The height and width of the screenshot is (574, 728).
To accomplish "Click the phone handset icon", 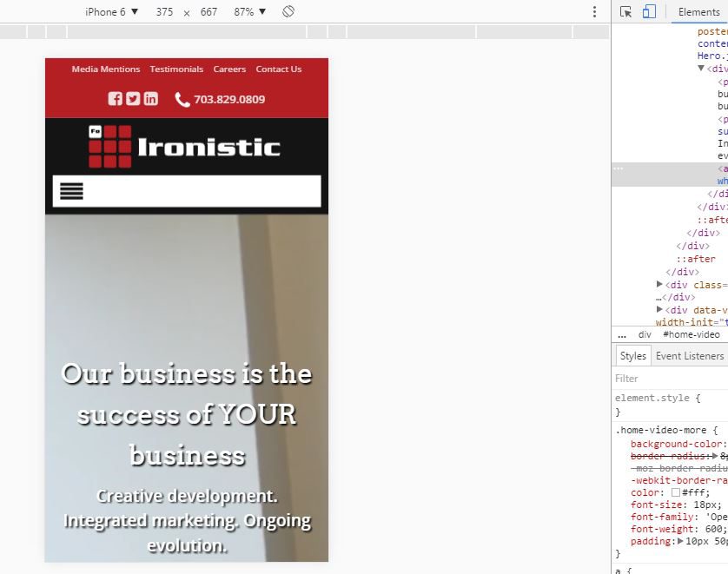I will click(x=182, y=99).
